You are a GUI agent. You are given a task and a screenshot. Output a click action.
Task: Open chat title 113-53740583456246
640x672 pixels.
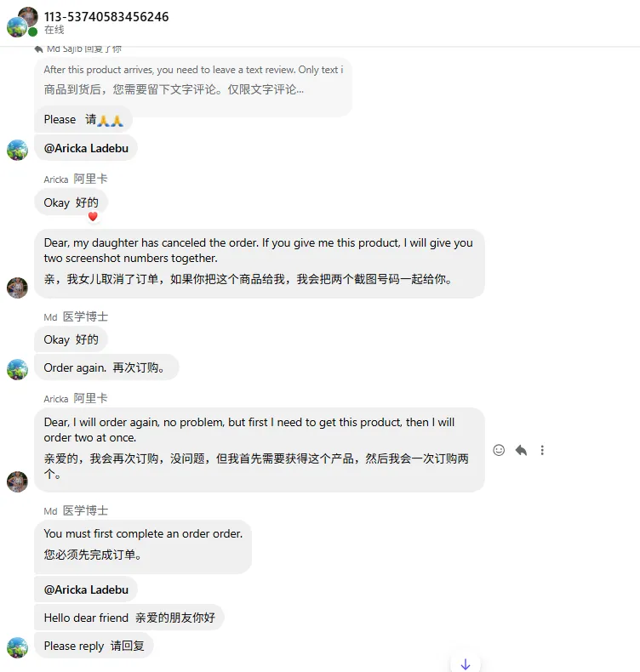106,17
